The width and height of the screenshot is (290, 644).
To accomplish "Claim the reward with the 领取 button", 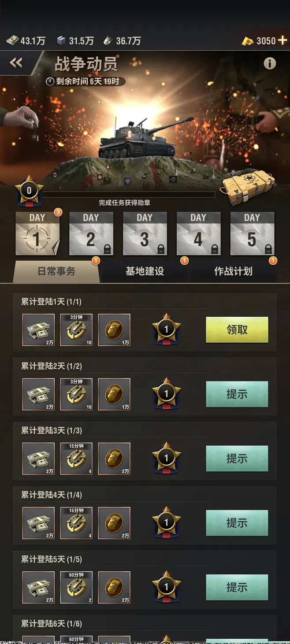I will (x=237, y=329).
